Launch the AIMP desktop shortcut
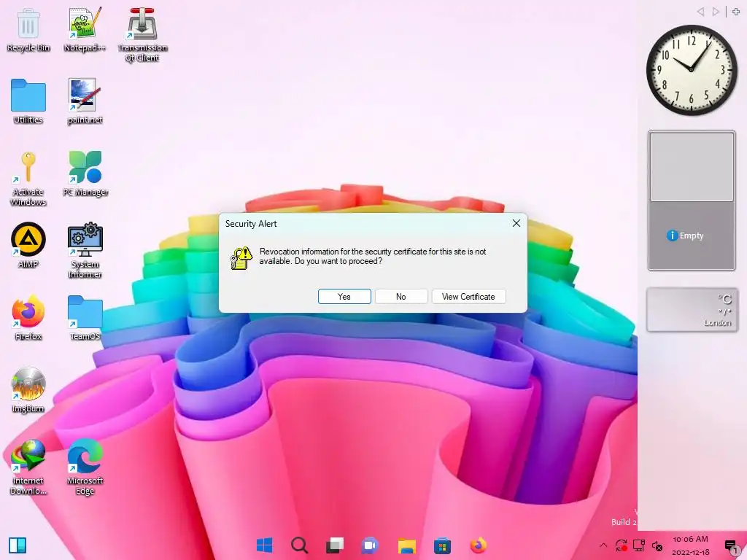The width and height of the screenshot is (747, 560). point(28,245)
